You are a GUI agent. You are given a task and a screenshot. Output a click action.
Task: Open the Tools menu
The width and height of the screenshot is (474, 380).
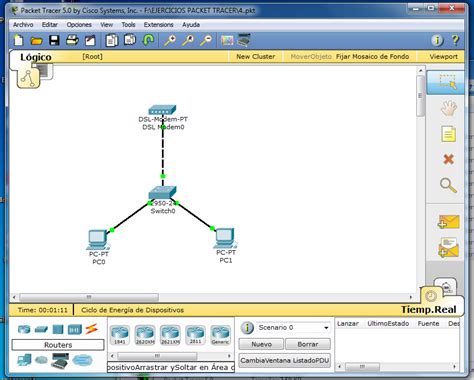click(x=128, y=25)
